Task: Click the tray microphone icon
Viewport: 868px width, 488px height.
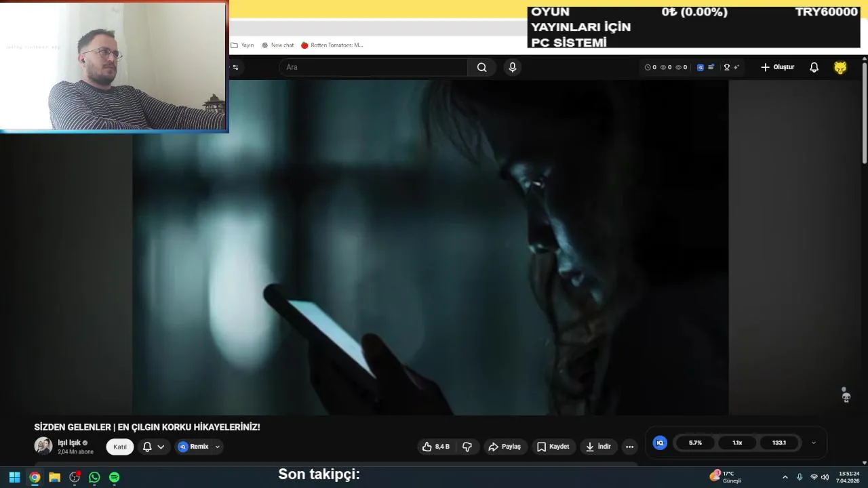Action: [800, 477]
